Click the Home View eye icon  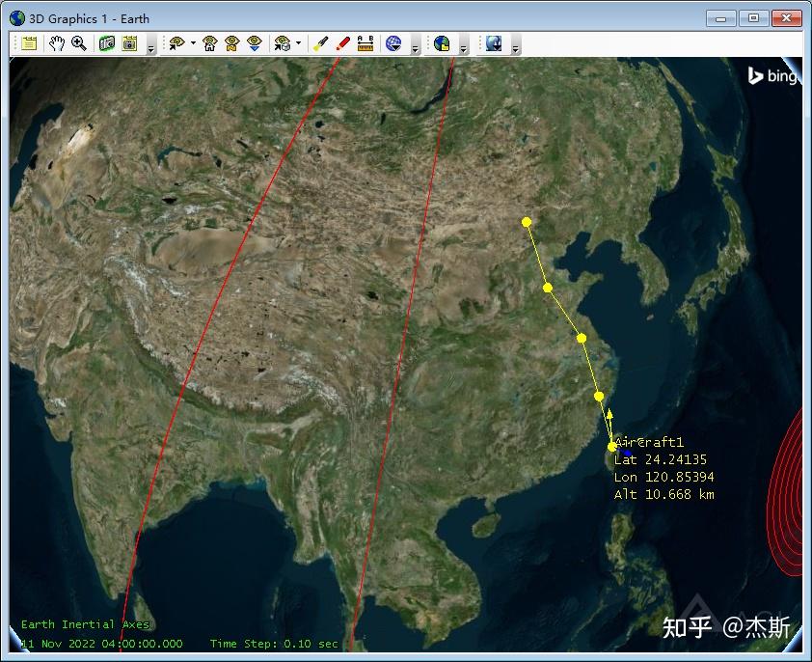[209, 43]
